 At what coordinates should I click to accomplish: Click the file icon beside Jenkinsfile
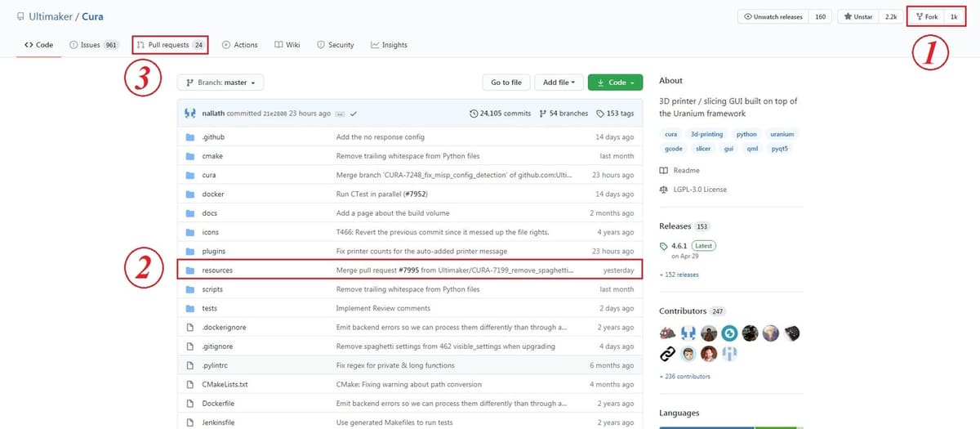(189, 422)
